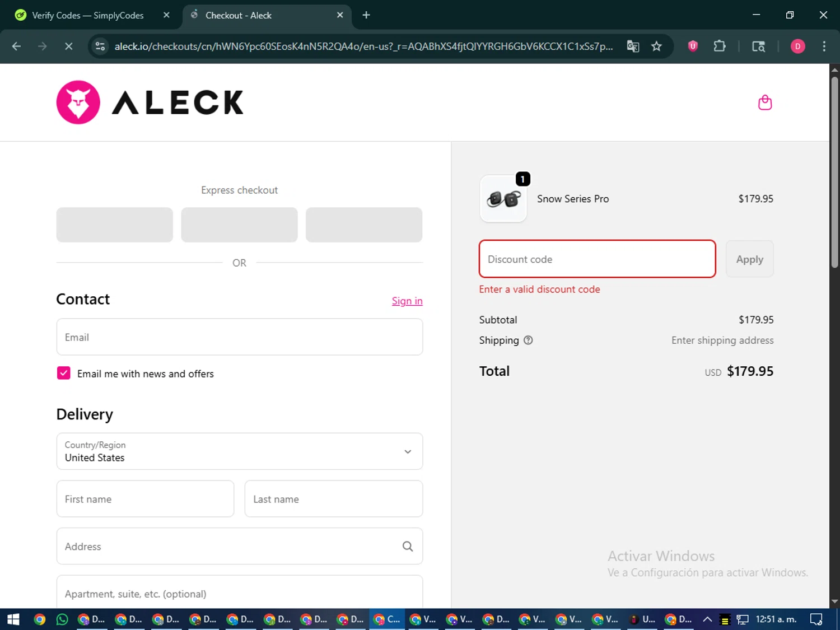Image resolution: width=840 pixels, height=630 pixels.
Task: Click the Apply discount button
Action: (749, 259)
